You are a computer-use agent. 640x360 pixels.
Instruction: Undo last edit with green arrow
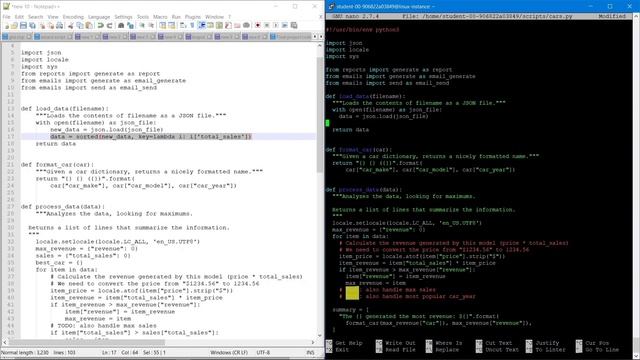[100, 25]
